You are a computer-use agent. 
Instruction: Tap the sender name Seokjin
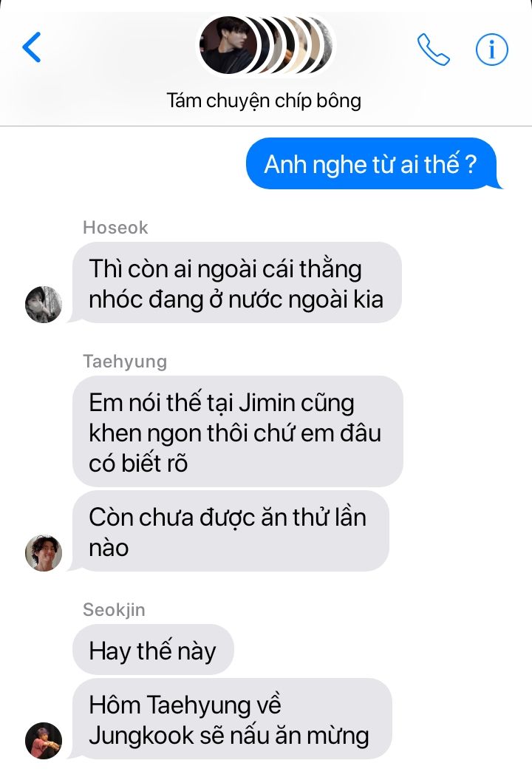pos(114,609)
